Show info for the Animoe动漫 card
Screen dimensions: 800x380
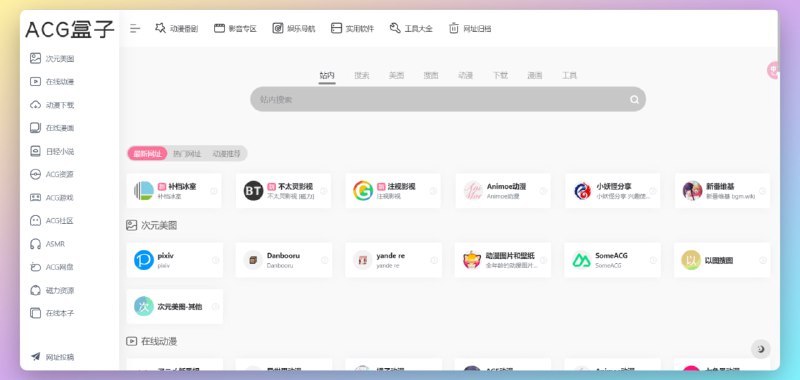coord(543,191)
